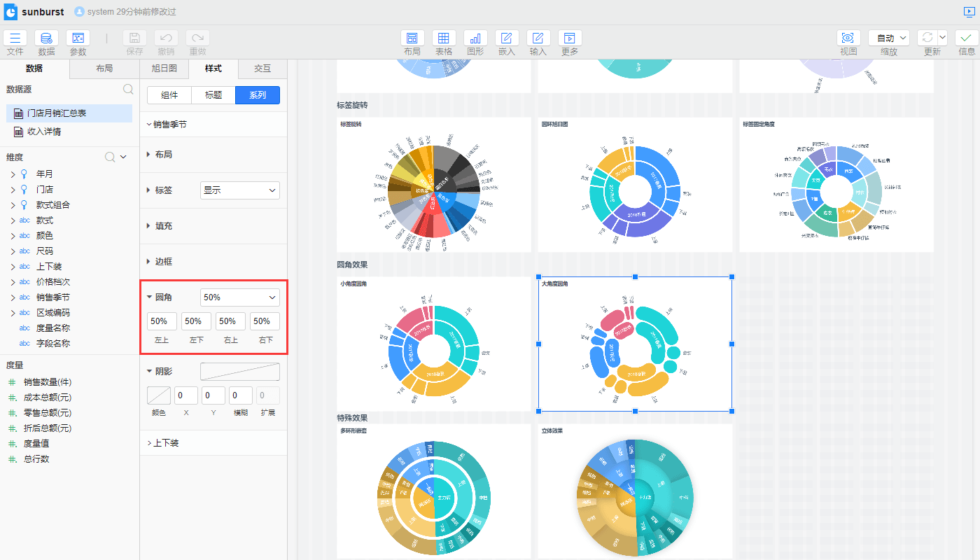Open the dropdown arrow next to 更新
Screen dimensions: 980x560
point(942,38)
